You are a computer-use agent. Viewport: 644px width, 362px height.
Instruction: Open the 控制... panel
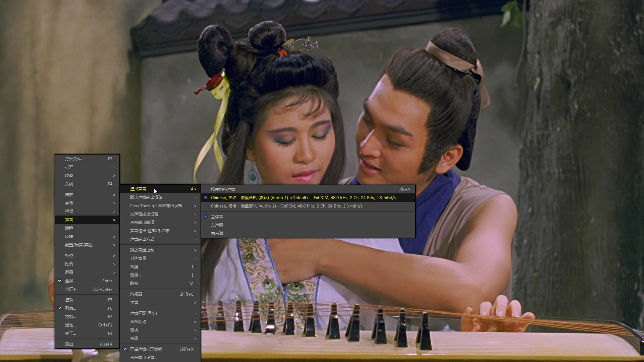coord(87,317)
